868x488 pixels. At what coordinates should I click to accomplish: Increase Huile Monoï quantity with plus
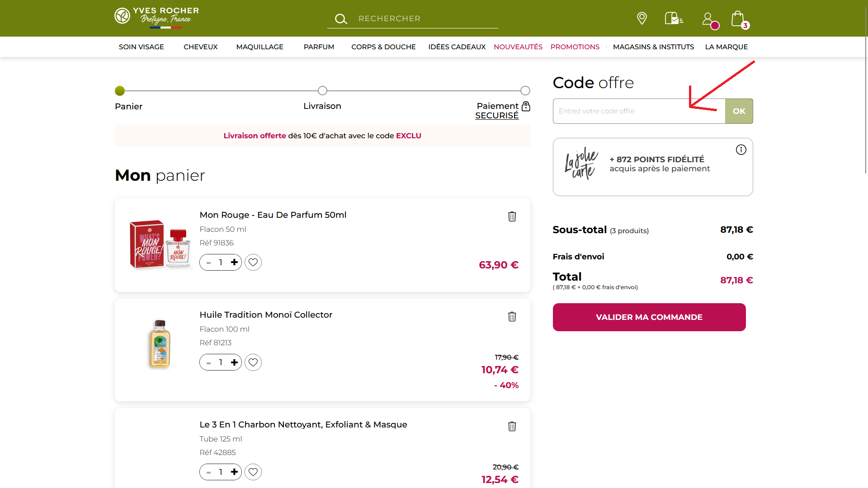pyautogui.click(x=234, y=362)
